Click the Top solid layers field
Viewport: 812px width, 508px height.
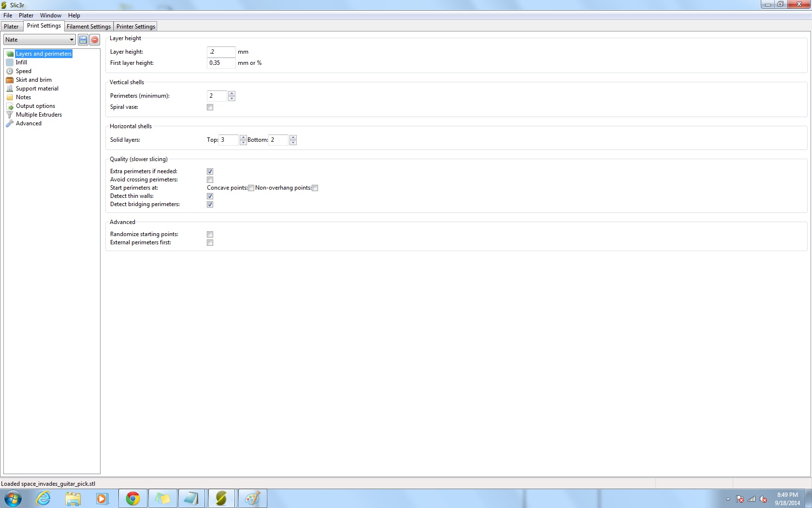tap(229, 140)
